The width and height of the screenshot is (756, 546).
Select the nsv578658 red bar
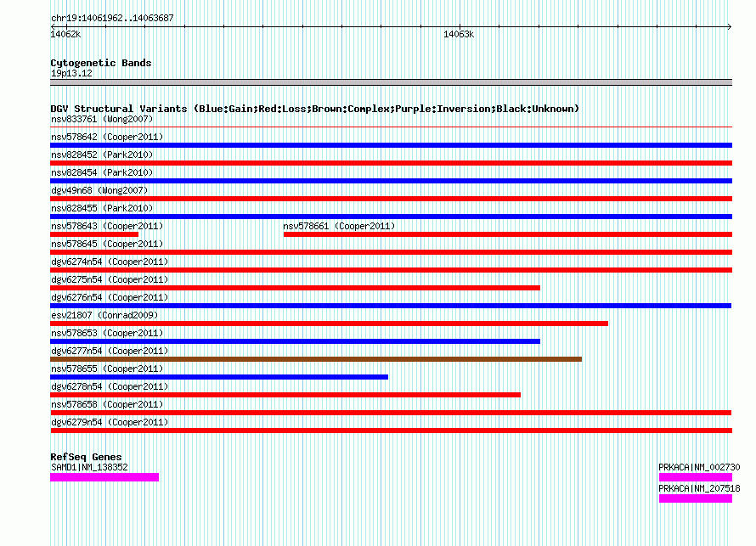tap(391, 413)
